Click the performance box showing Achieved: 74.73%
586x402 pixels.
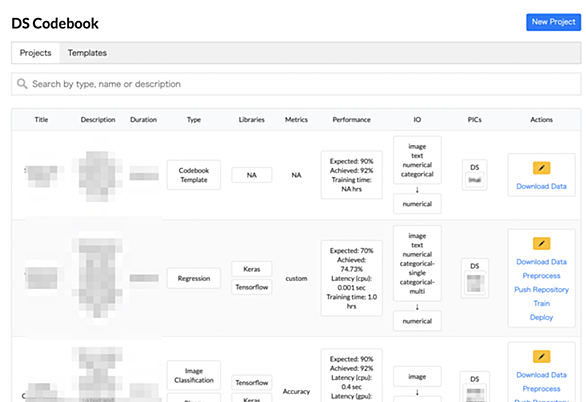click(351, 278)
